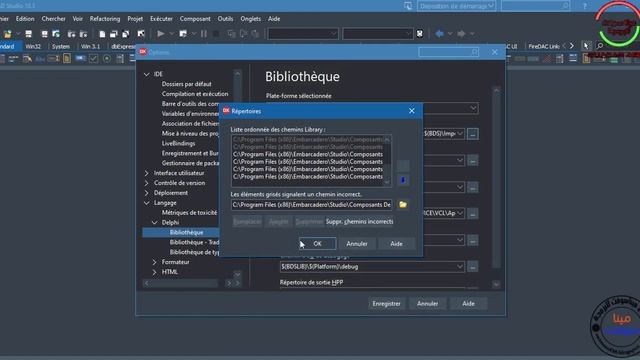This screenshot has width=640, height=360.
Task: Switch to the Win32 palette tab
Action: [33, 47]
